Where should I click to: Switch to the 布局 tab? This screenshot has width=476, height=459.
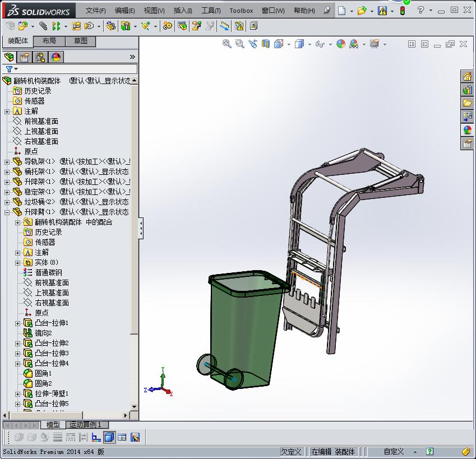(x=49, y=41)
